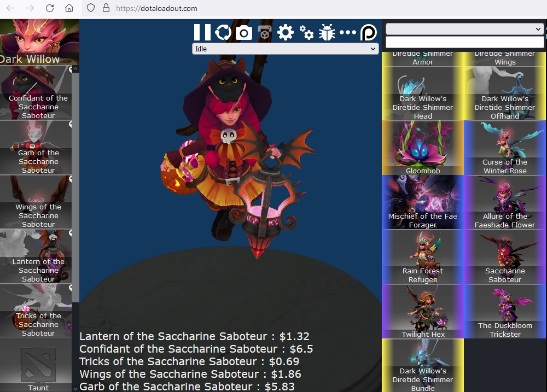Equip the Gloombob item
This screenshot has height=392, width=547.
coord(422,148)
